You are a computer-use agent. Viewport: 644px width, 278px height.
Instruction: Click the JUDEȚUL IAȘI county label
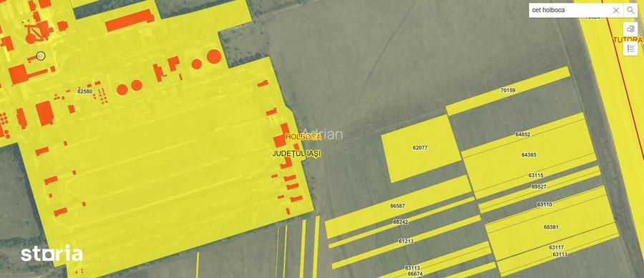[x=296, y=154]
